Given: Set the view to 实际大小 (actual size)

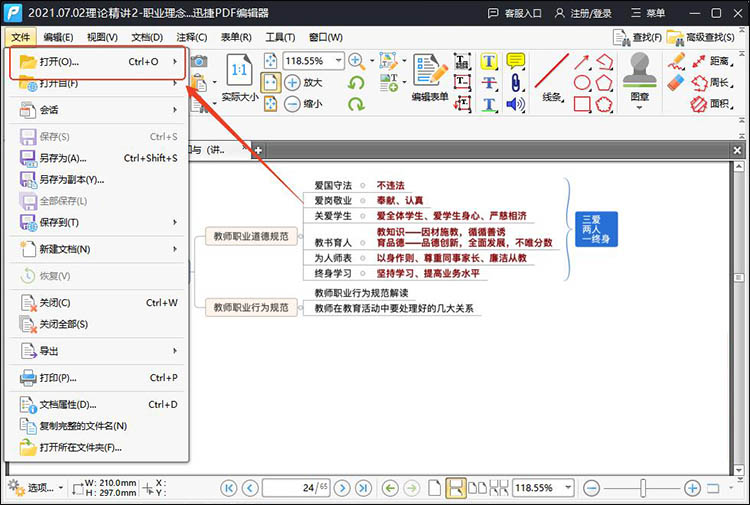Looking at the screenshot, I should coord(240,77).
